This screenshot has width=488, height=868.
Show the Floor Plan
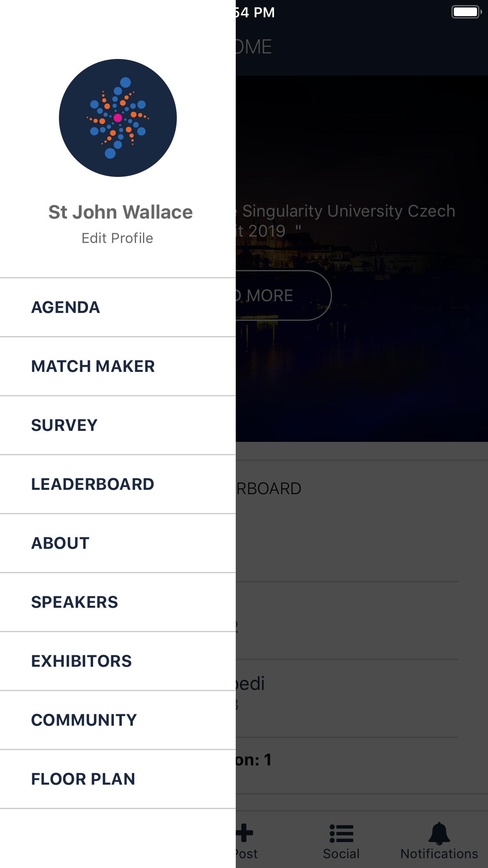pos(83,779)
